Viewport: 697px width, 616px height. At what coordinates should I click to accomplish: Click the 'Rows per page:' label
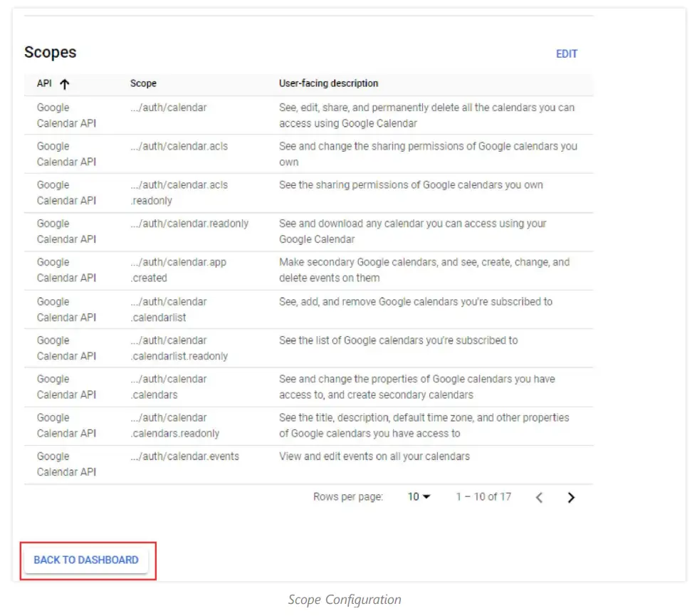pos(348,497)
